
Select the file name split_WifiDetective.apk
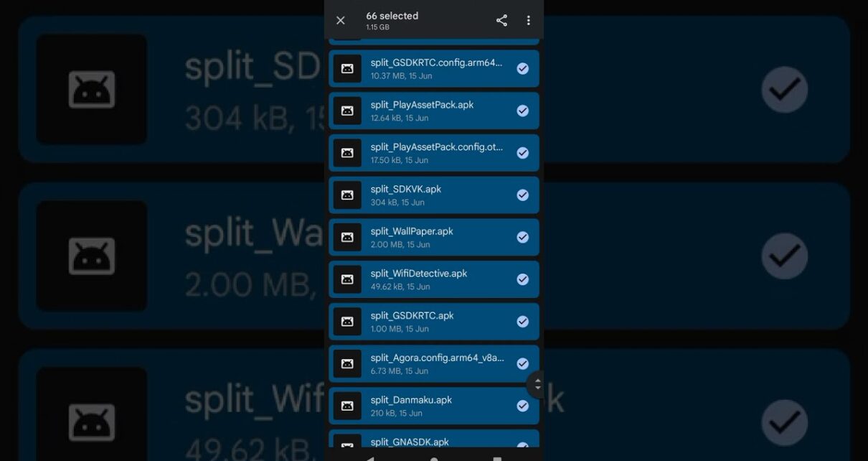click(419, 274)
